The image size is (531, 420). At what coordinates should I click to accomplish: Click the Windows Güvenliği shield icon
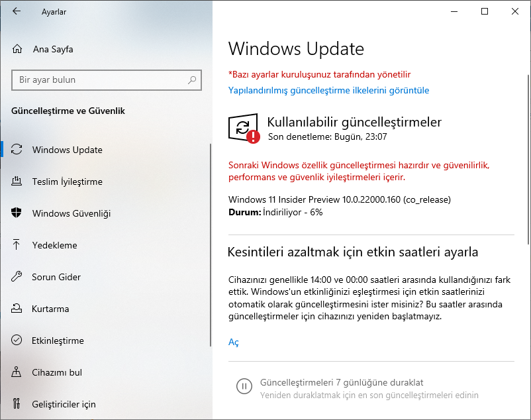pos(17,213)
